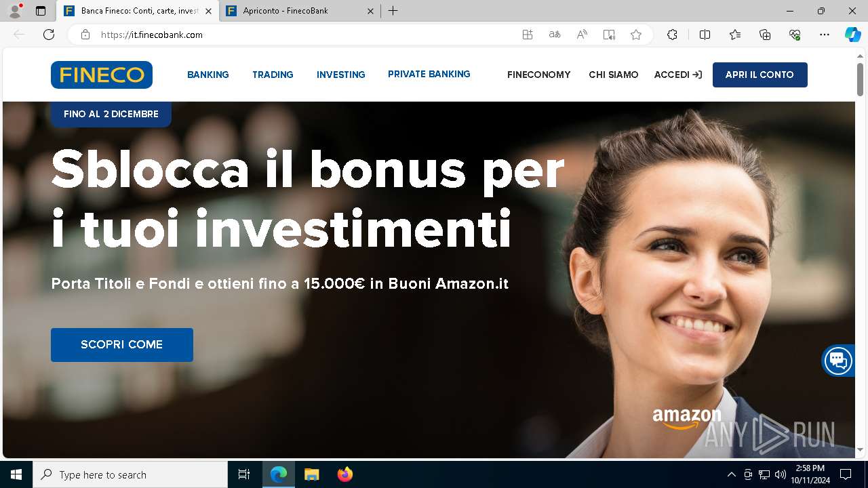Open the immersive reader icon
Screen dimensions: 868x488
click(x=609, y=35)
